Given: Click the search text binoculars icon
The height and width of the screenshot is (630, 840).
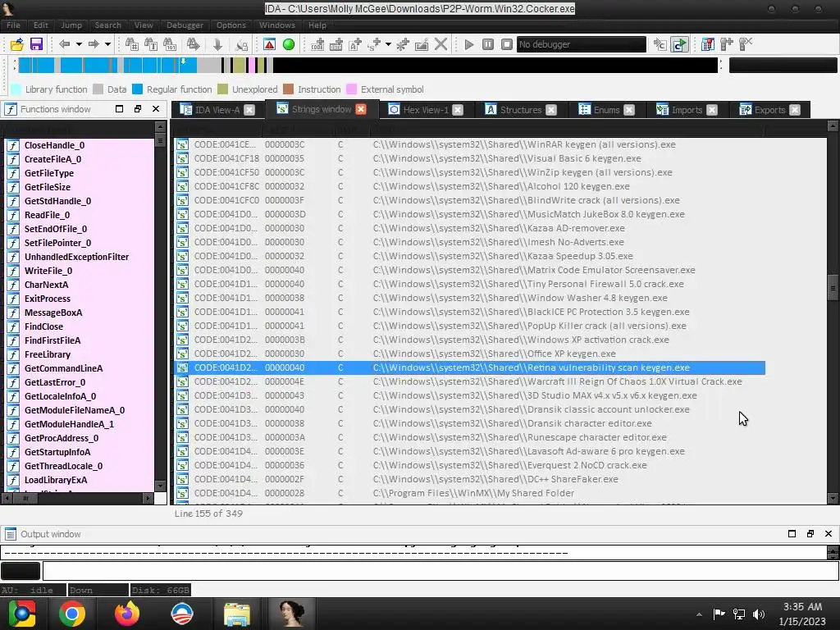Looking at the screenshot, I should click(151, 44).
